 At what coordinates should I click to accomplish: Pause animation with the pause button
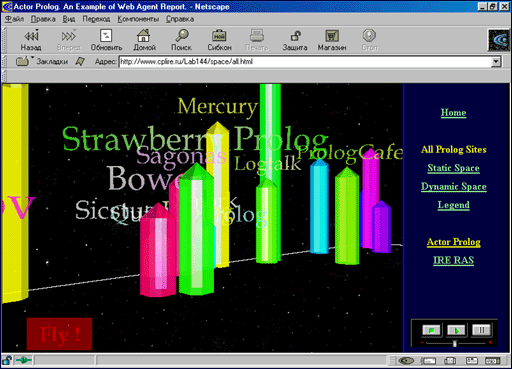[x=481, y=330]
